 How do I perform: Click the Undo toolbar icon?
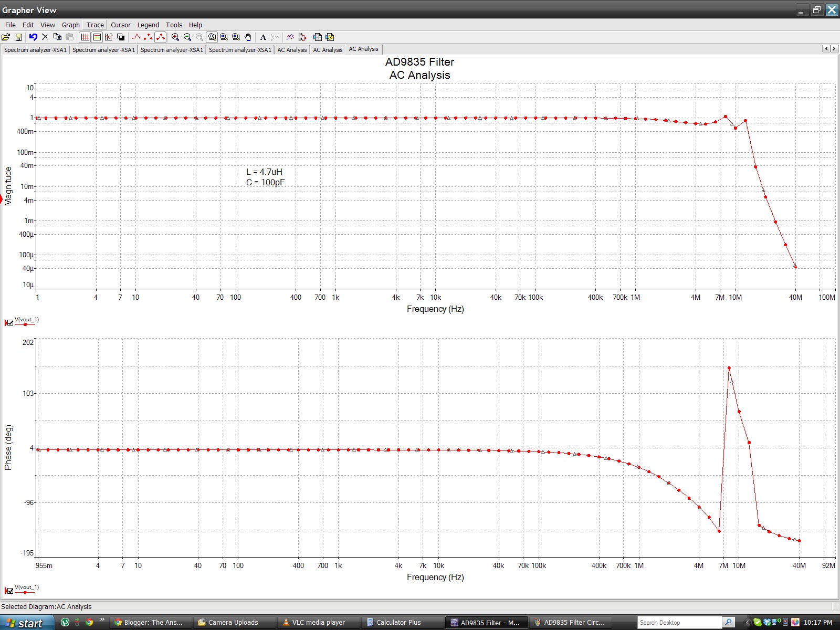pos(33,37)
